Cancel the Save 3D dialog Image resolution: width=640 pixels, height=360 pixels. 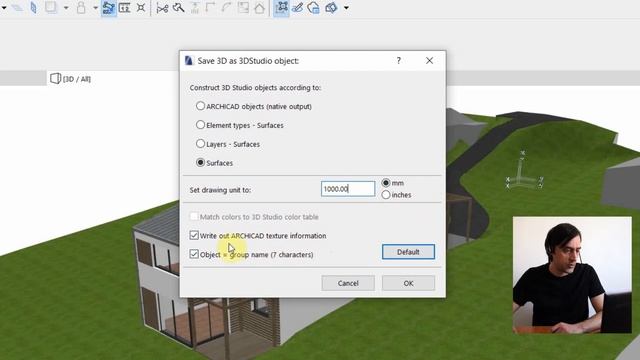click(348, 283)
